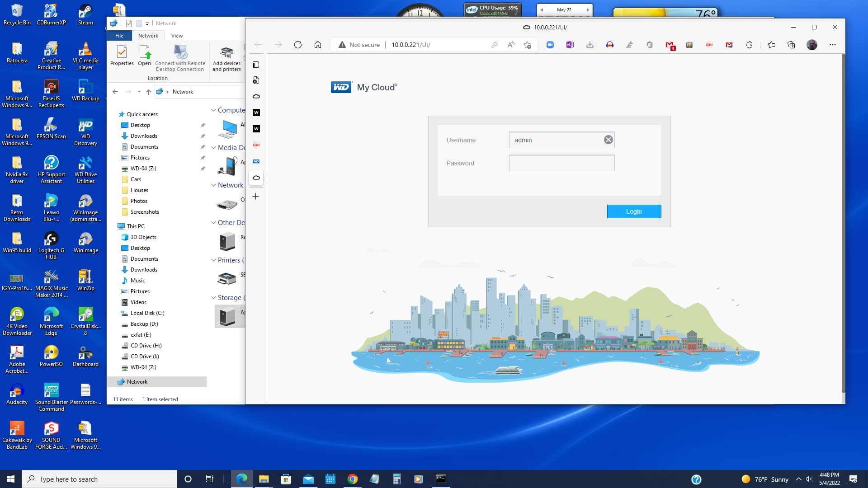Open Edge Favorites list icon

(x=771, y=45)
